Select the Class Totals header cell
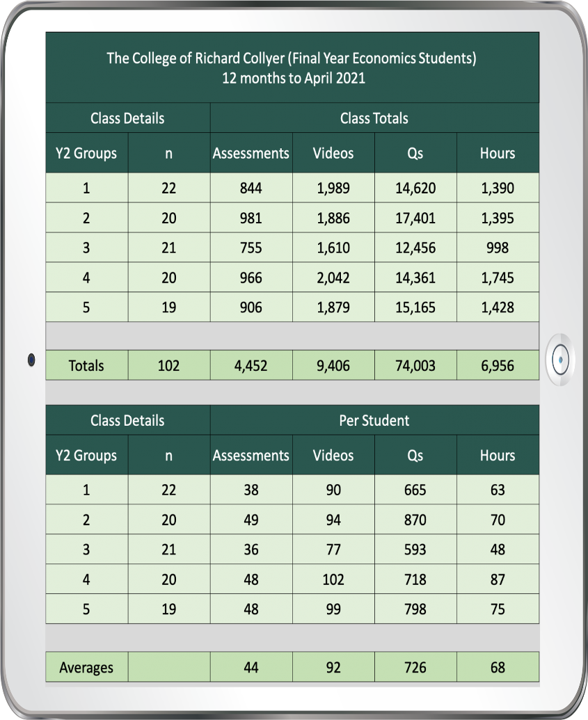 (x=374, y=118)
